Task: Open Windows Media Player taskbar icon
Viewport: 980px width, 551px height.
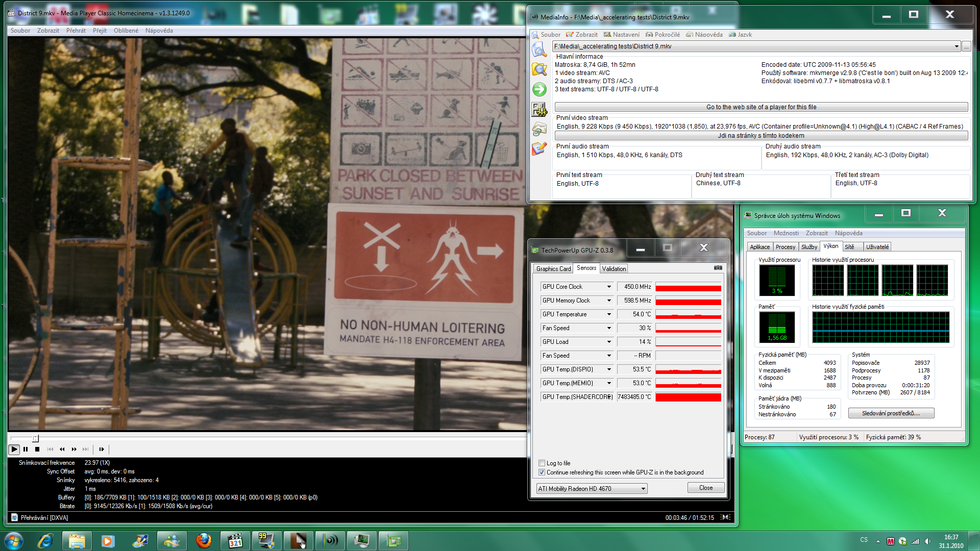Action: [108, 541]
